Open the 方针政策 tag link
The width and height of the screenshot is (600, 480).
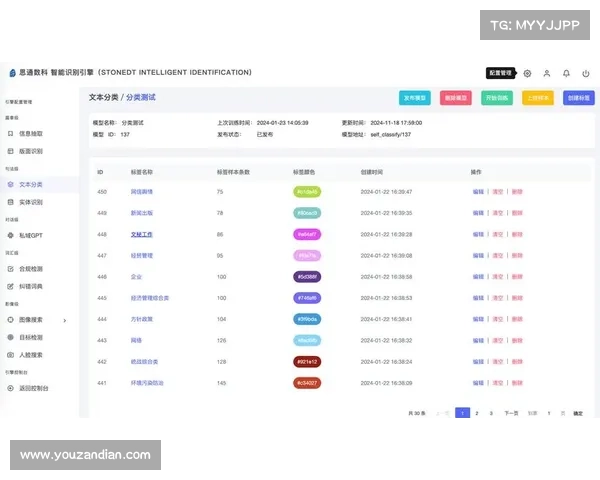click(142, 319)
